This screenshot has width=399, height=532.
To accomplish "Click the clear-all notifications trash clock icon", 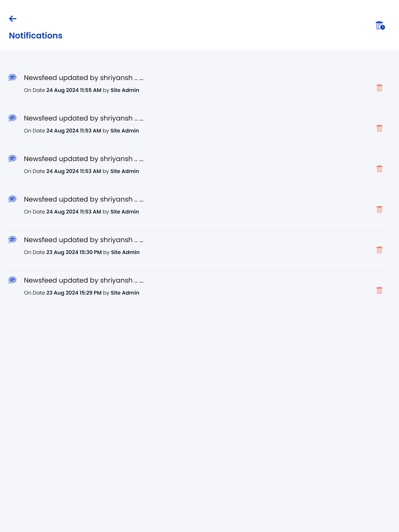I will click(380, 25).
